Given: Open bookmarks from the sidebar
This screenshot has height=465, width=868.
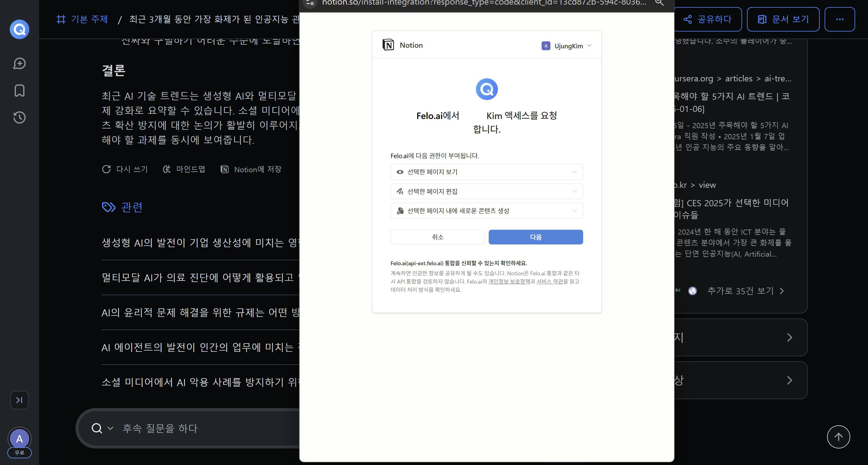Looking at the screenshot, I should click(x=19, y=90).
